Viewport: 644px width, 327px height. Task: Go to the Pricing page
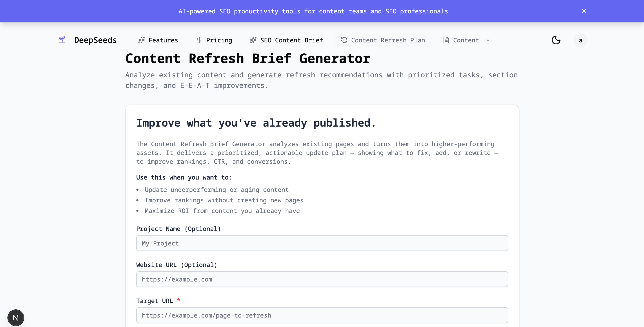219,40
